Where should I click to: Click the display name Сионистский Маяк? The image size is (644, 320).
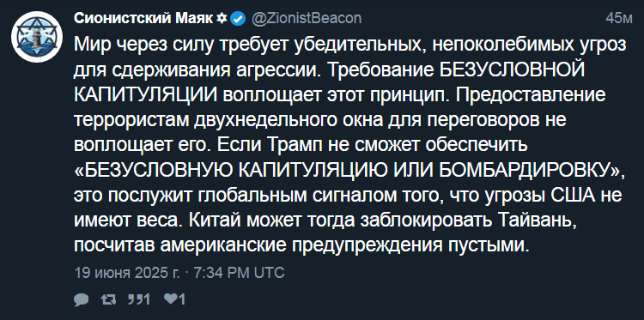pyautogui.click(x=143, y=18)
